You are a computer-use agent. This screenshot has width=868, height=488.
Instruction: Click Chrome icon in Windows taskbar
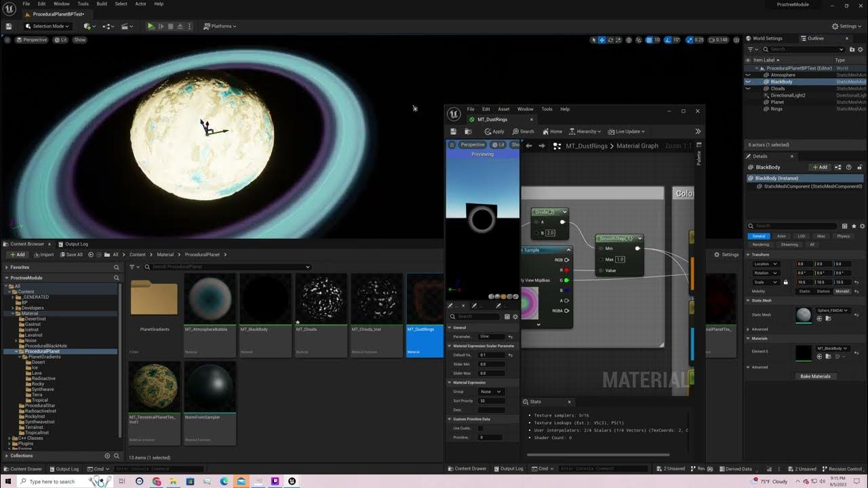[x=157, y=481]
